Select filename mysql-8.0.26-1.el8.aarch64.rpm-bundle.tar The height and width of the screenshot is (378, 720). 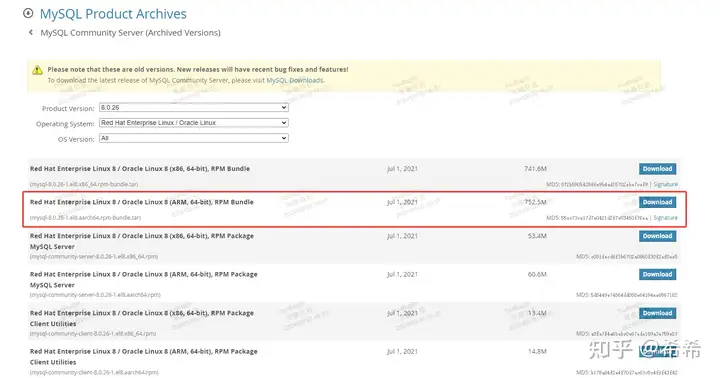[x=85, y=218]
